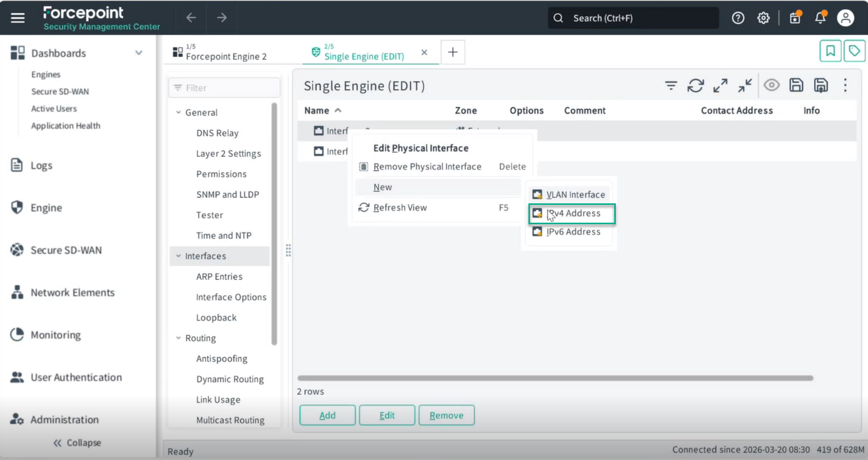Click the horizontal scrollbar under table
This screenshot has width=868, height=460.
coord(555,378)
